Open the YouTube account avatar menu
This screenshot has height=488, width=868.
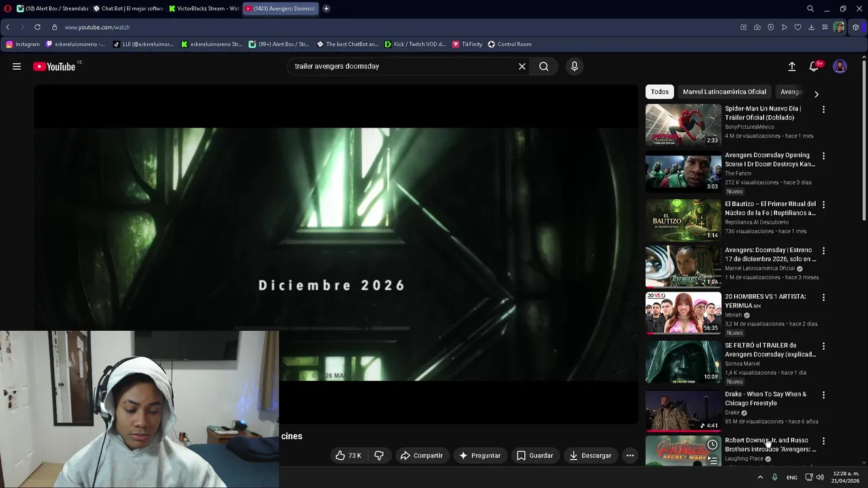point(840,66)
